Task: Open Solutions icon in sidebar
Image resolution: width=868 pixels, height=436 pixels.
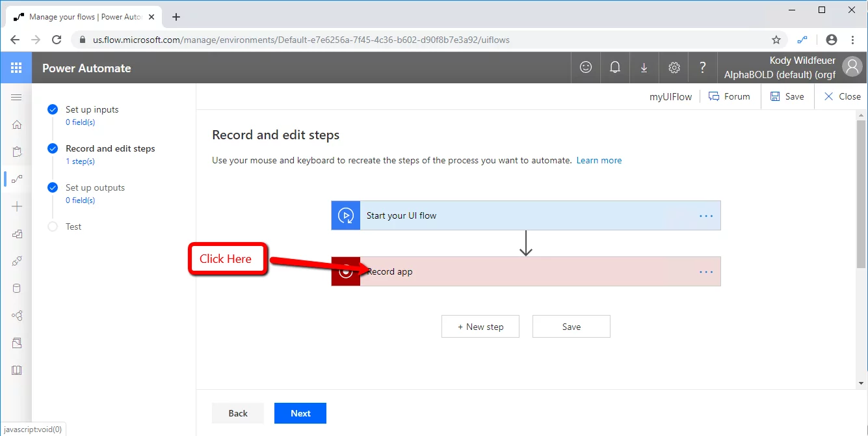Action: [17, 343]
